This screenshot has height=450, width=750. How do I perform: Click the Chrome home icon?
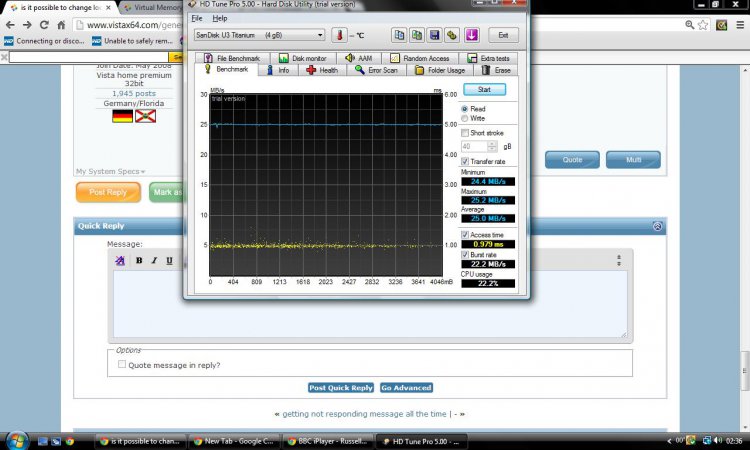[x=61, y=25]
